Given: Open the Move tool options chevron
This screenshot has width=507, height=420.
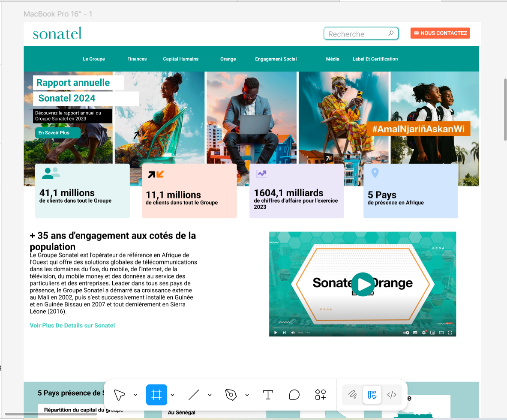Looking at the screenshot, I should pos(135,395).
